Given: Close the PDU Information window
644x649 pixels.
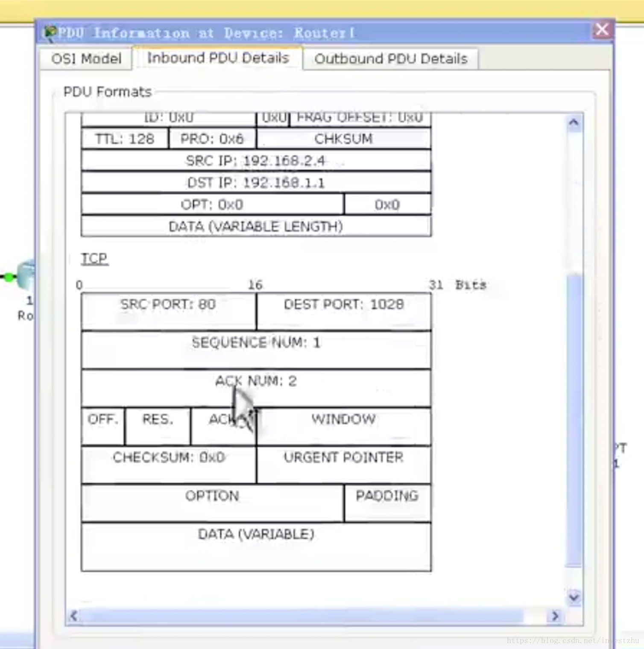Looking at the screenshot, I should point(602,29).
